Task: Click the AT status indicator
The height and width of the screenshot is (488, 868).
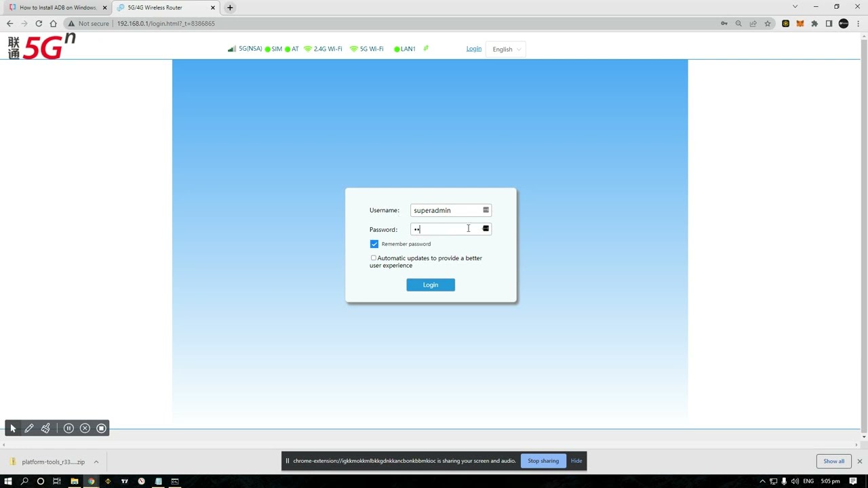Action: pyautogui.click(x=292, y=49)
